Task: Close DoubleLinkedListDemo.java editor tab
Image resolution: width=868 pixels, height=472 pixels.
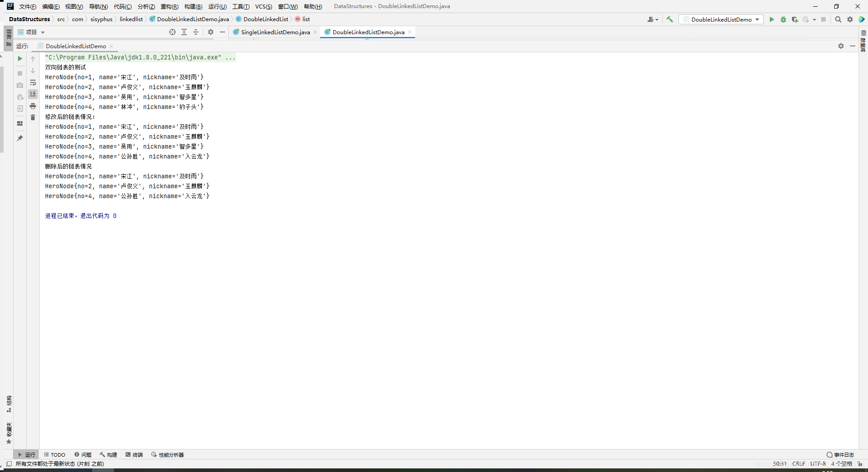Action: tap(410, 32)
